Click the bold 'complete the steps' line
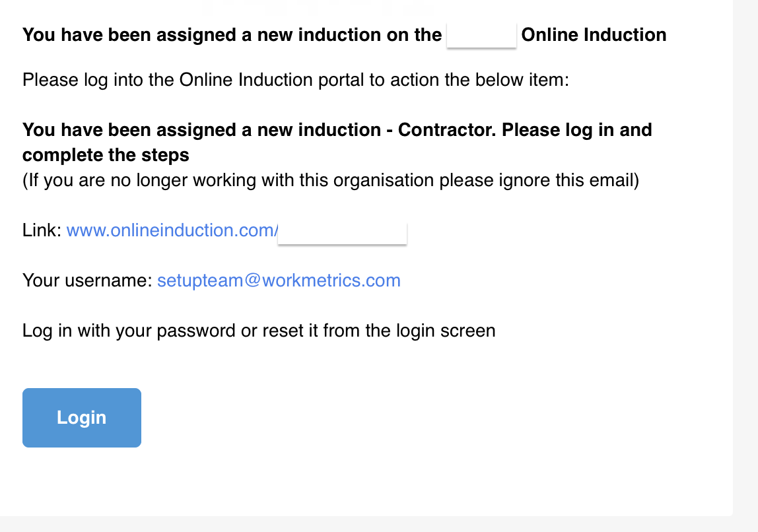 (106, 156)
